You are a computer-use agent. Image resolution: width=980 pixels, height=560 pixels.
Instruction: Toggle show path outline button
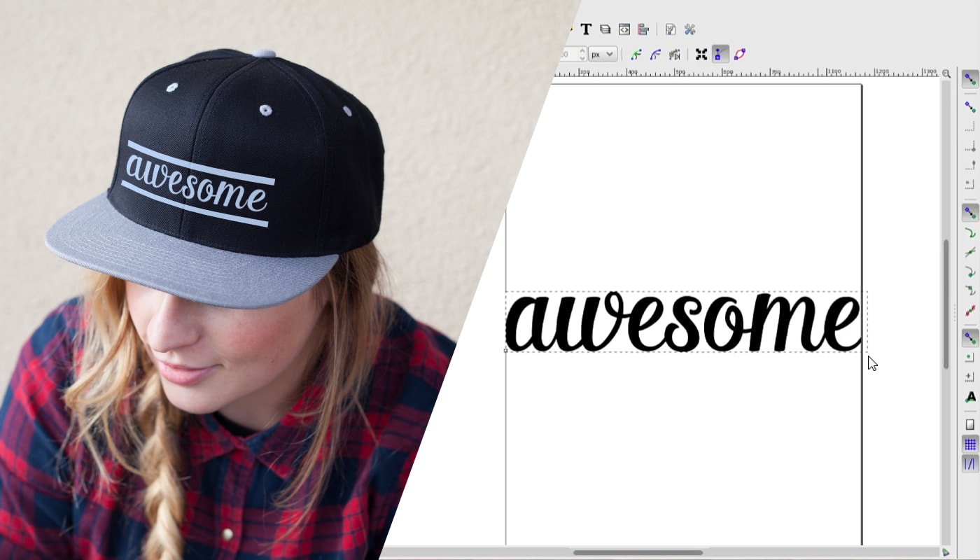coord(739,55)
